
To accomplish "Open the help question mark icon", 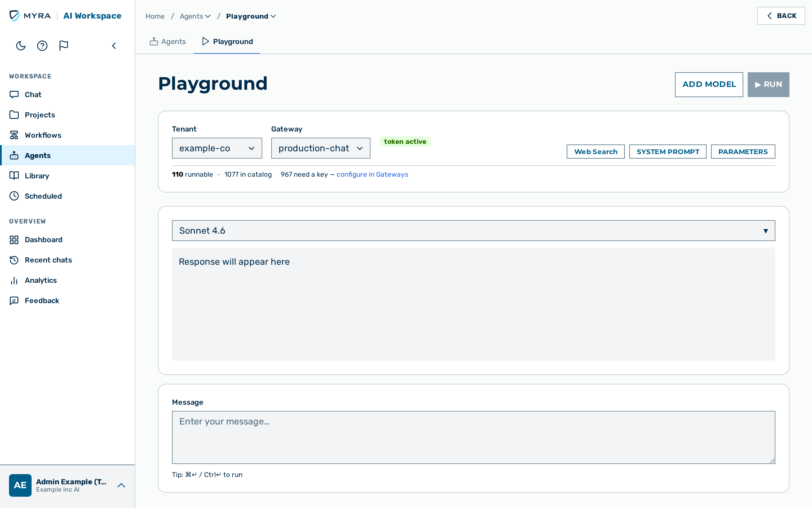I will coord(42,46).
